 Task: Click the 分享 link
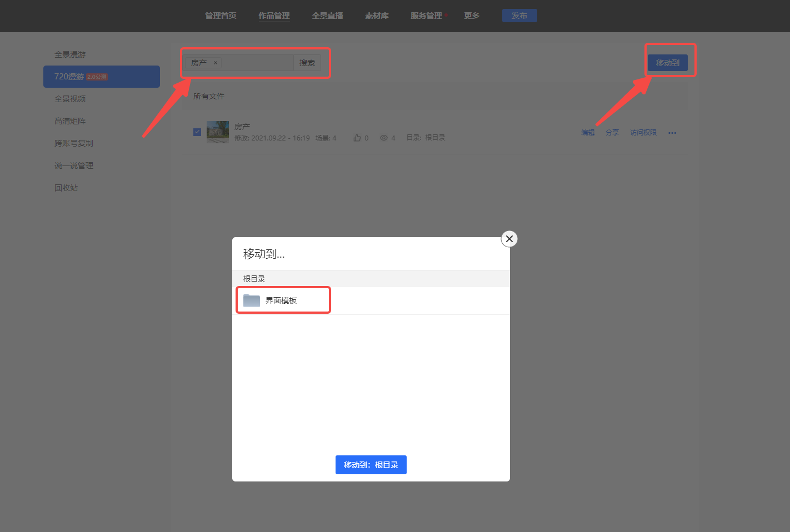[612, 133]
